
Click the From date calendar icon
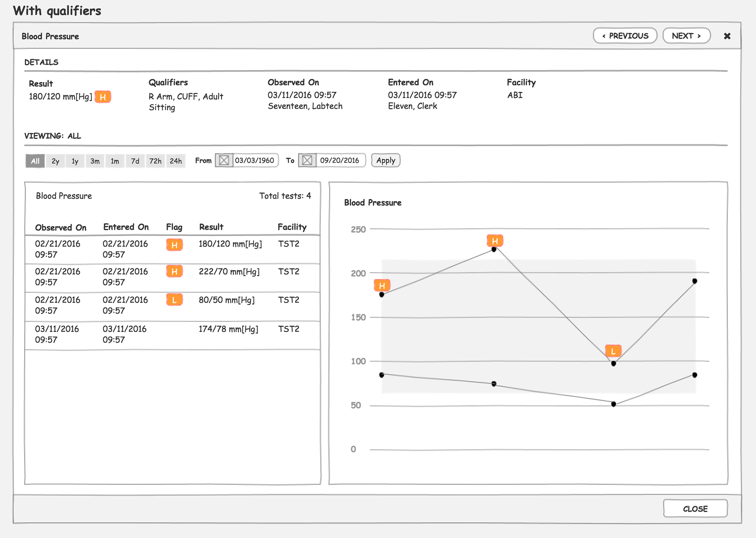224,161
